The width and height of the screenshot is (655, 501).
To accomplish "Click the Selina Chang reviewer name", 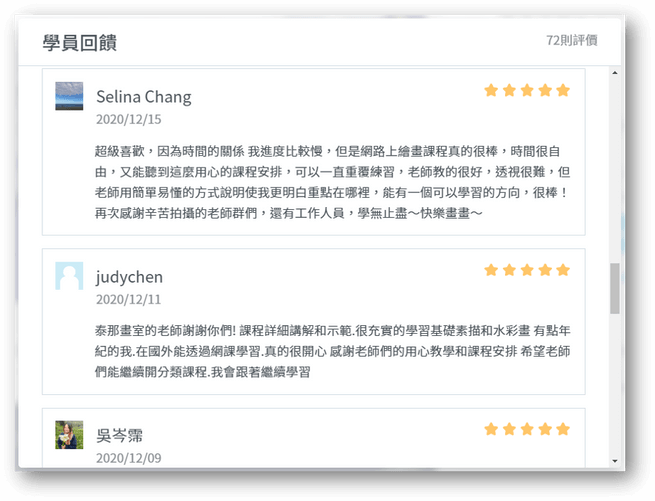I will pyautogui.click(x=143, y=97).
